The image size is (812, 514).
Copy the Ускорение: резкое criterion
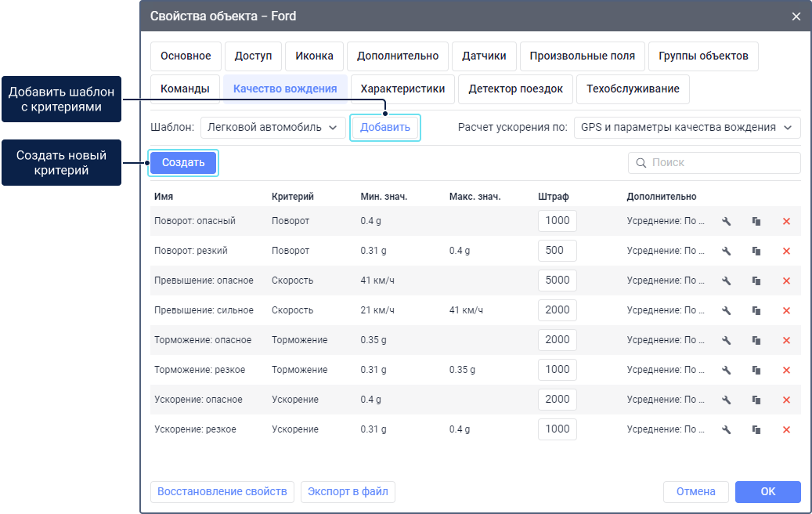[x=756, y=430]
